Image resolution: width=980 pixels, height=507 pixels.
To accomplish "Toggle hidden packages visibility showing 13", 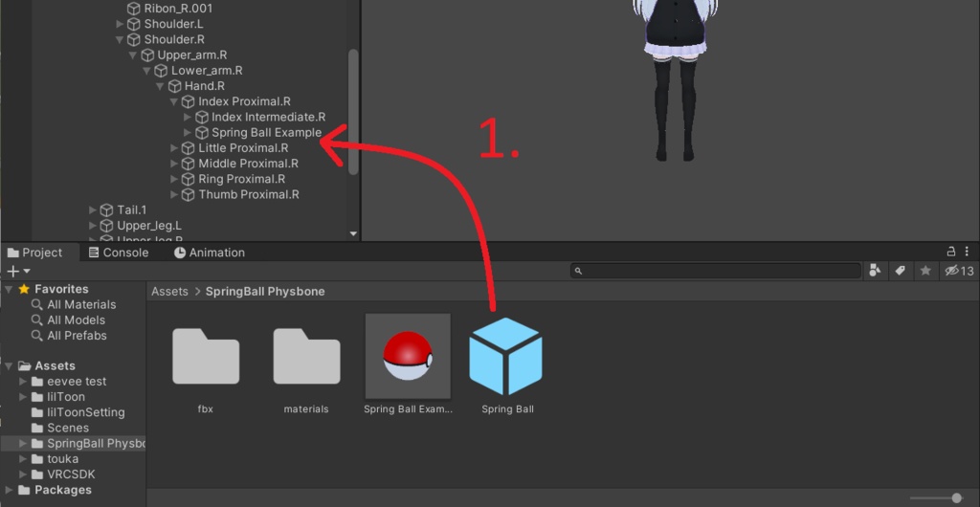I will [959, 271].
